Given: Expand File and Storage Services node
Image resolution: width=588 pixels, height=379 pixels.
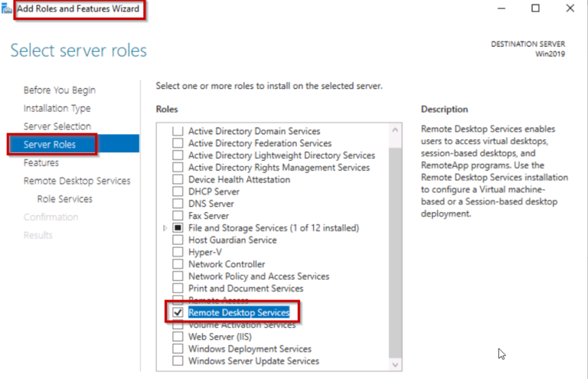Looking at the screenshot, I should [x=165, y=228].
